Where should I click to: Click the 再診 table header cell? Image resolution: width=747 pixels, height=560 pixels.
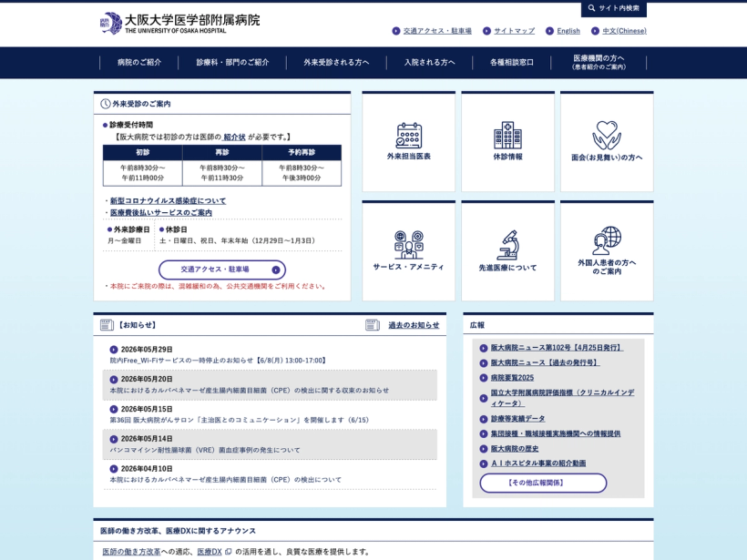(x=222, y=152)
